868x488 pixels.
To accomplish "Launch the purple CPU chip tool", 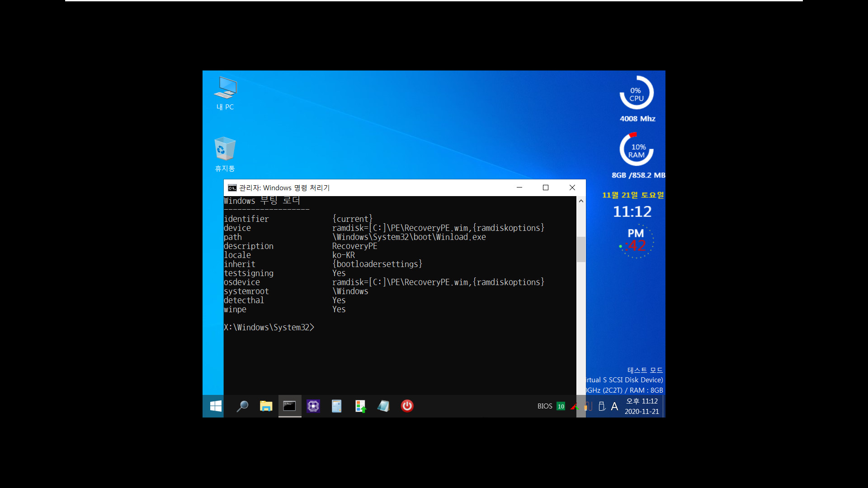I will click(313, 406).
